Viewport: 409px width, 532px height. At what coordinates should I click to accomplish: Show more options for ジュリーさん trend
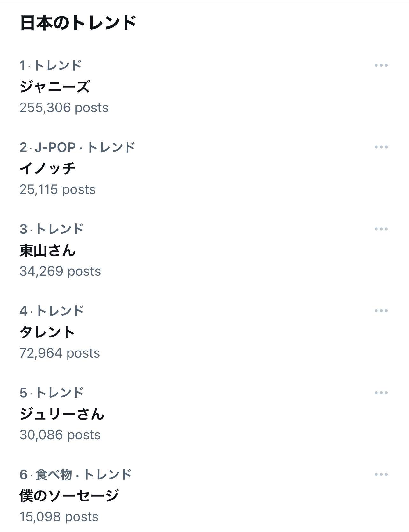coord(381,393)
